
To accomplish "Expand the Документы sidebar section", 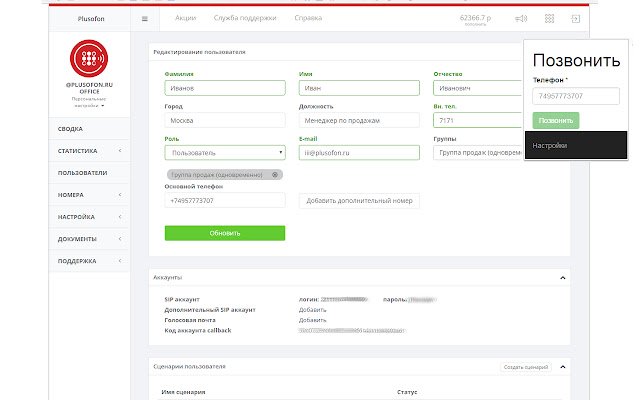I will tap(89, 239).
